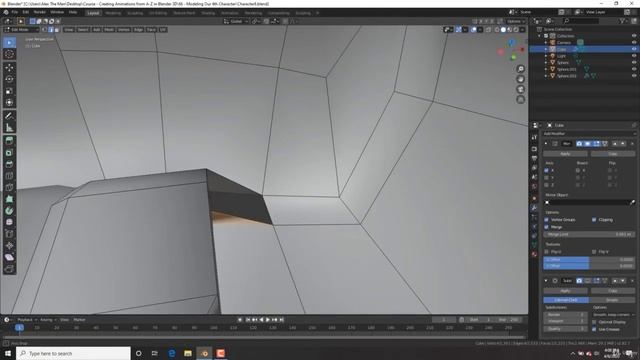This screenshot has height=360, width=640.
Task: Toggle Optimal Display checkbox
Action: pos(594,322)
